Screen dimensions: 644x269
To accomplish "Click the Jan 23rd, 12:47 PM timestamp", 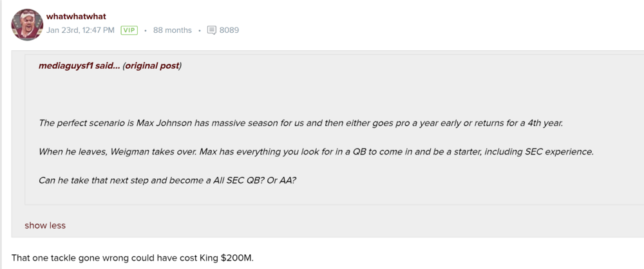I will [80, 30].
